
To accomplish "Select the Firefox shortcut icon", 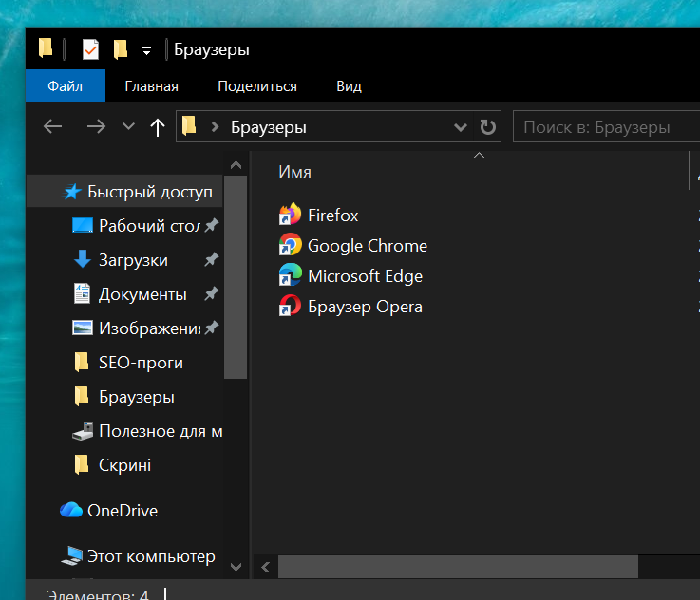I will 290,214.
